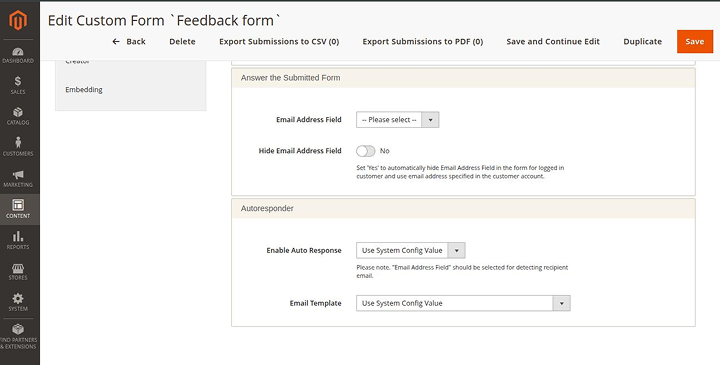Click the Enable Auto Response label
The height and width of the screenshot is (365, 720).
coord(304,250)
